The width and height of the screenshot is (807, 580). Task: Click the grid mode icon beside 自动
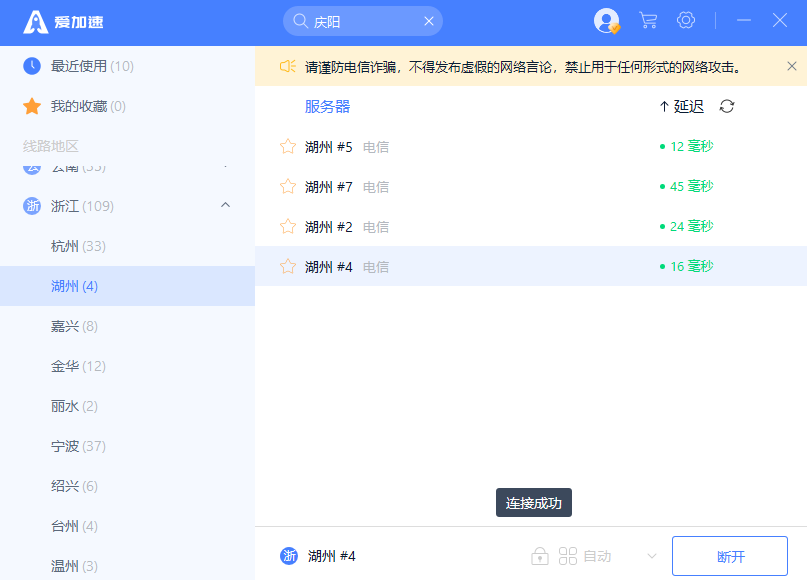pyautogui.click(x=568, y=556)
